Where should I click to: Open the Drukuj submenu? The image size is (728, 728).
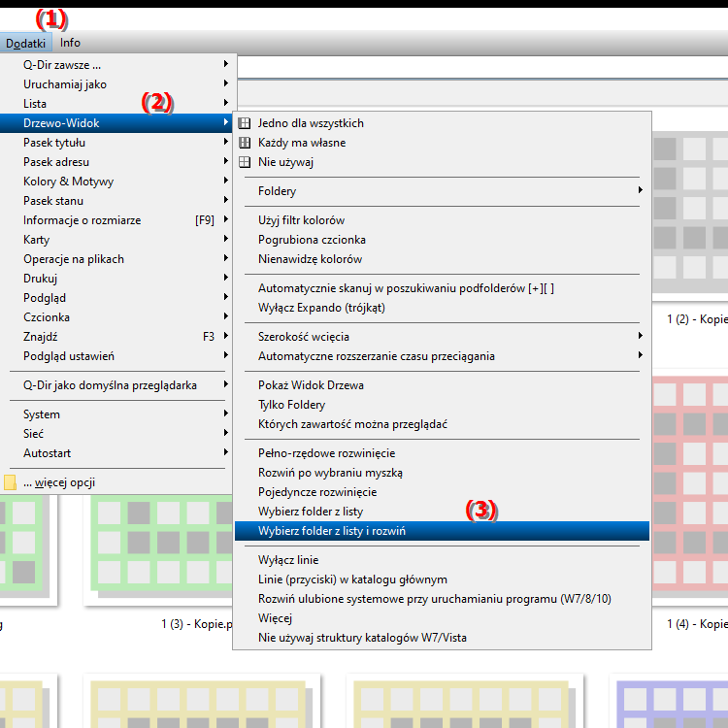tap(116, 279)
